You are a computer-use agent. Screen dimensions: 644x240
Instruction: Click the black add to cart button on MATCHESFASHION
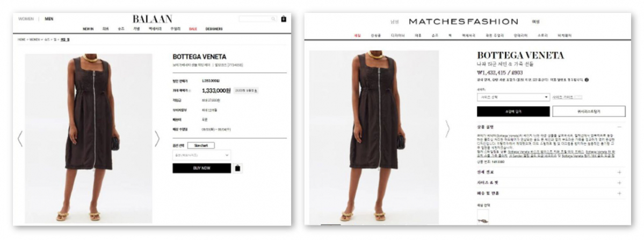point(513,111)
